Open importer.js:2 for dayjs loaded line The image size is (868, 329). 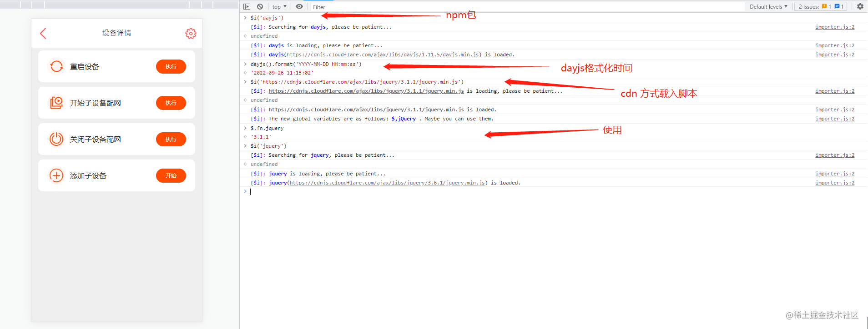click(835, 55)
